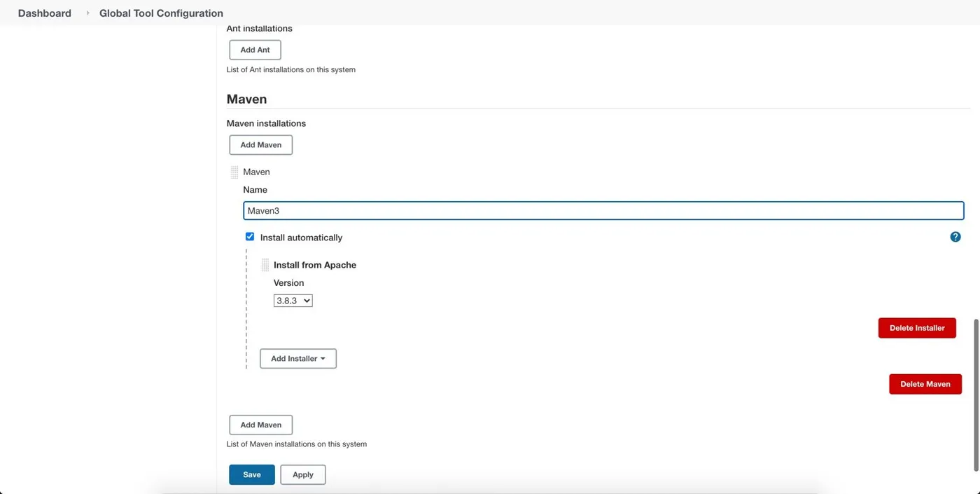
Task: Open the Add Installer dropdown
Action: click(298, 359)
